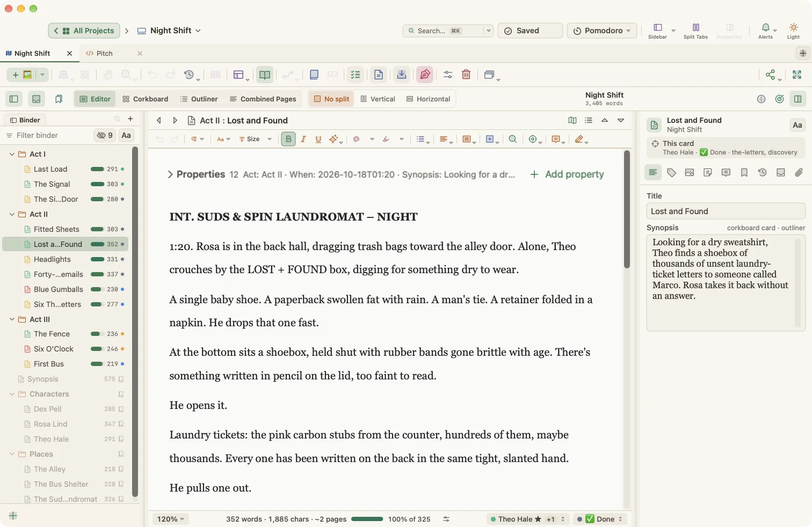The width and height of the screenshot is (812, 527).
Task: Toggle hidden items eye filter showing 9
Action: (105, 135)
